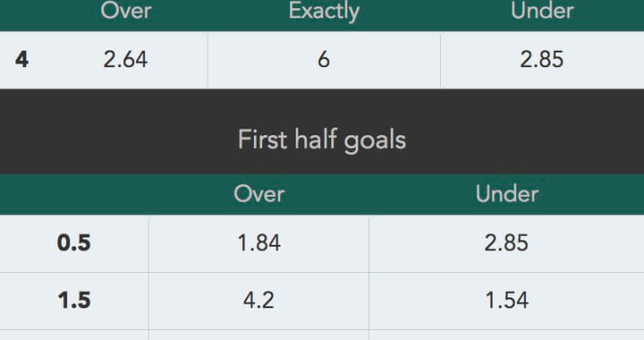Collapse the First half goals section header
The image size is (644, 340).
click(322, 131)
